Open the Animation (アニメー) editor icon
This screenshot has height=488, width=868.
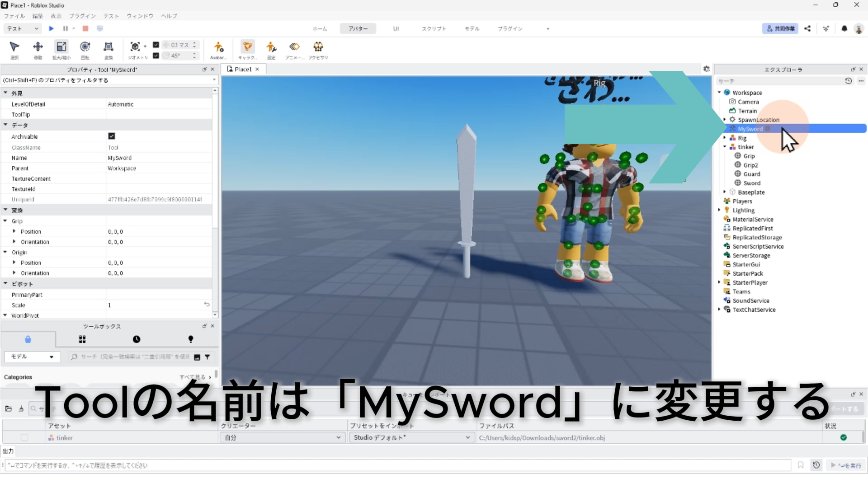point(294,47)
